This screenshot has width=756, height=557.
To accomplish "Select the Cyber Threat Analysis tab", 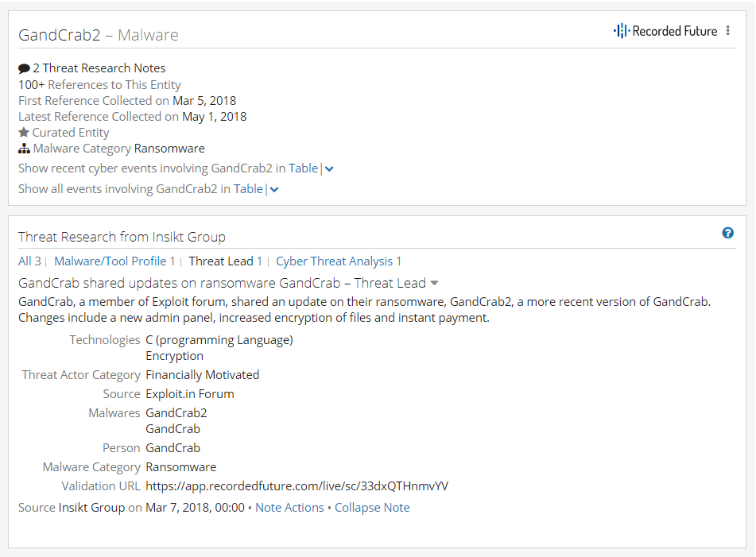I will click(x=339, y=261).
